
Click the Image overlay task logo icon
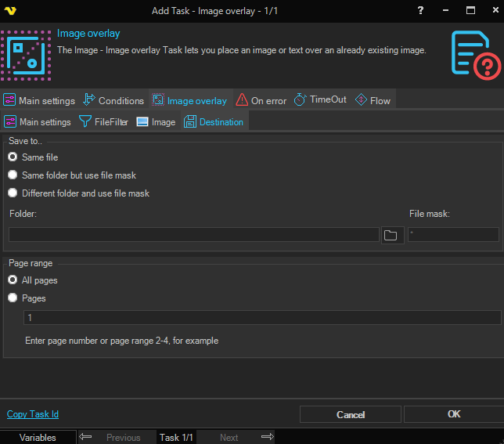tap(26, 54)
